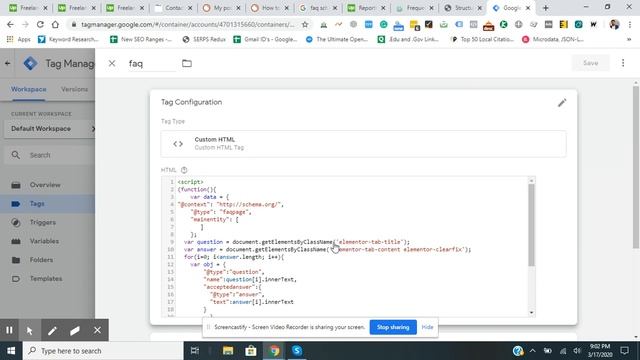The image size is (640, 360).
Task: Select Screencastify pen tool
Action: (x=52, y=330)
